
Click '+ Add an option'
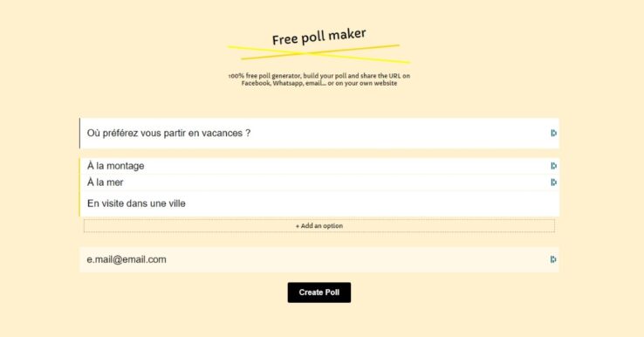[x=319, y=225]
